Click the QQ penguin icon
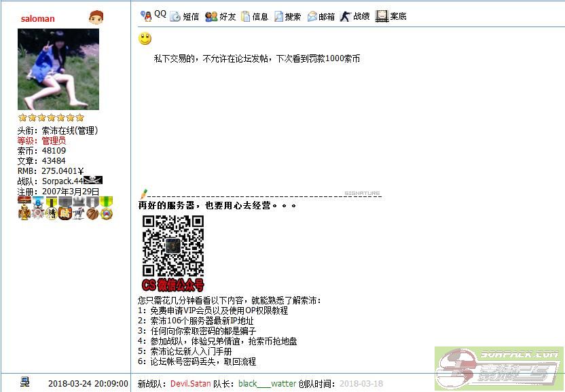The image size is (565, 392). [146, 16]
